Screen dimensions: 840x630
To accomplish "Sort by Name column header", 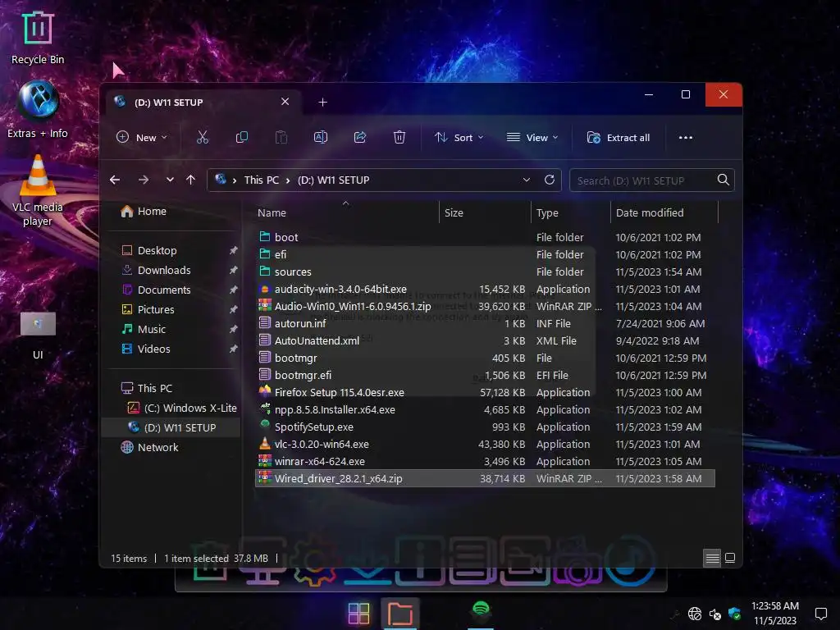I will pos(272,212).
